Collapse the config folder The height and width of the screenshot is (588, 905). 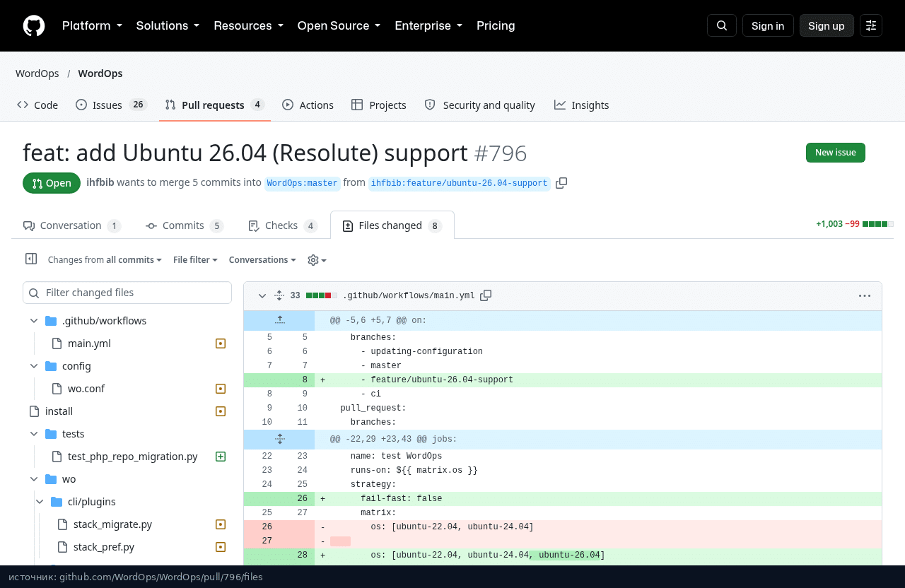coord(34,366)
